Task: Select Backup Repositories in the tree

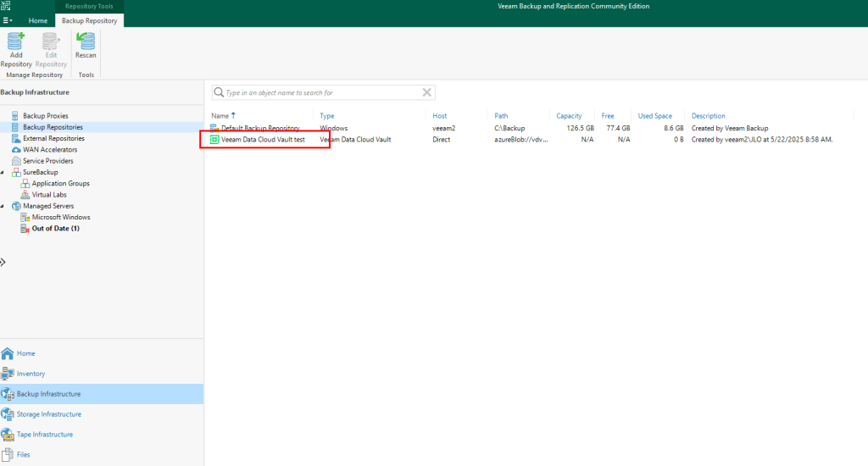Action: (53, 127)
